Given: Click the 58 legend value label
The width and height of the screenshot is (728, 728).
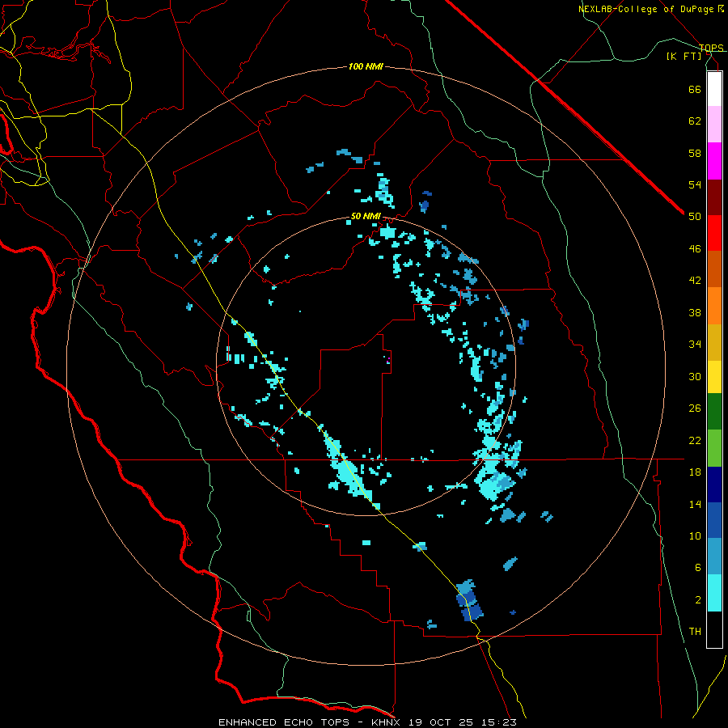Looking at the screenshot, I should tap(695, 153).
